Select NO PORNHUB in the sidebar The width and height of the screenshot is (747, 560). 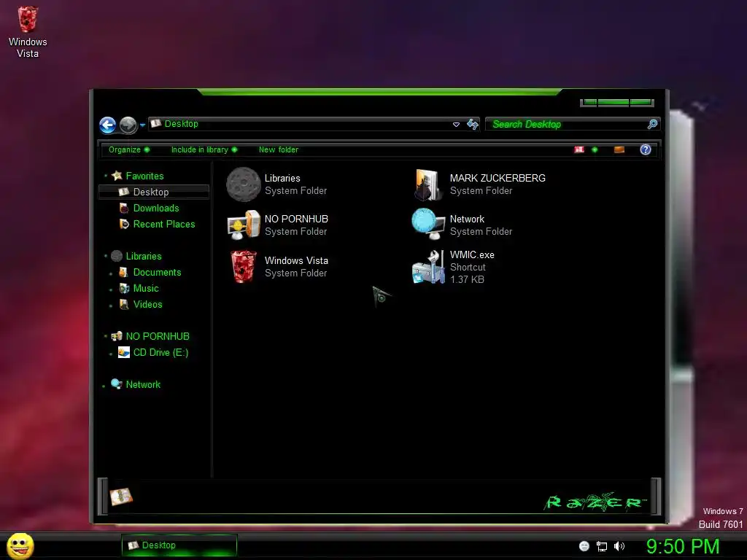tap(158, 336)
